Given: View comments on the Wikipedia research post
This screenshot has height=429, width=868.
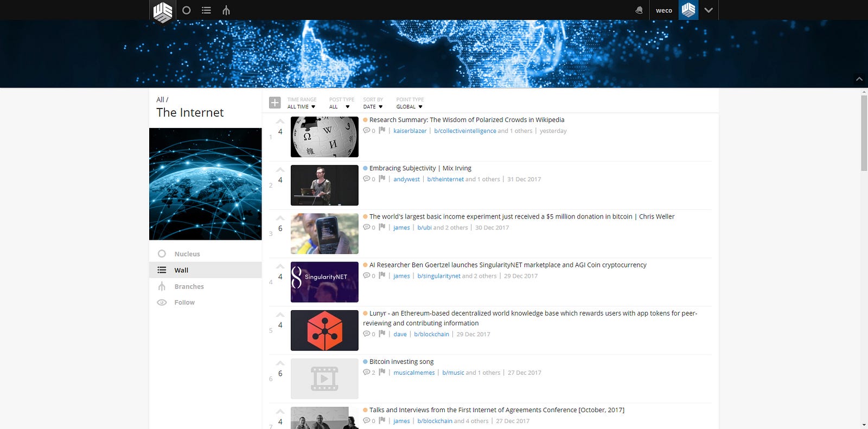Looking at the screenshot, I should point(369,131).
